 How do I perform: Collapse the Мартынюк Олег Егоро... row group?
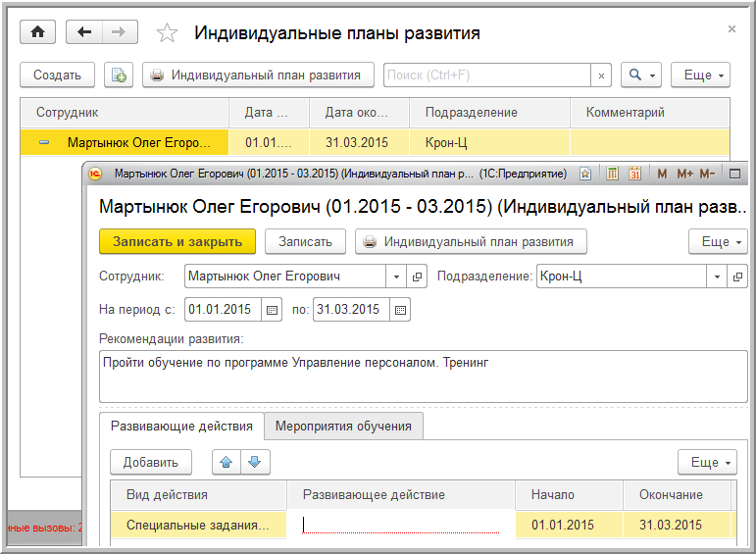pos(44,142)
